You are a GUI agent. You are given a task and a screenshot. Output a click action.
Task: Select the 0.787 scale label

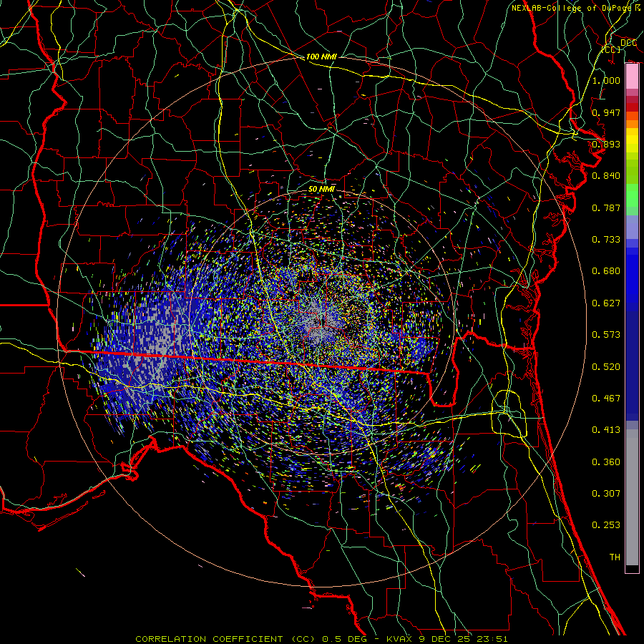click(x=606, y=208)
